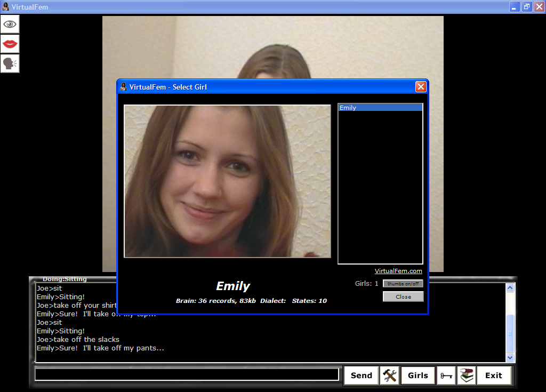This screenshot has height=392, width=546.
Task: Click the chat log scrollbar up arrow
Action: (510, 287)
